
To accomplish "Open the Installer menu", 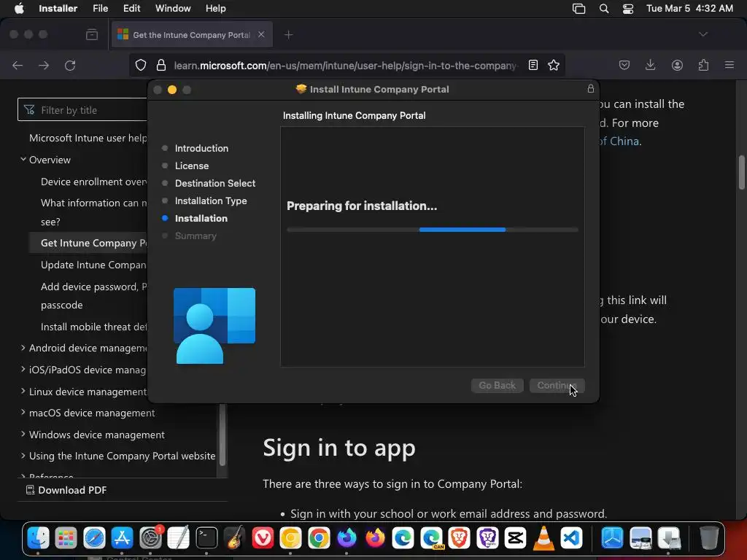I will point(58,9).
